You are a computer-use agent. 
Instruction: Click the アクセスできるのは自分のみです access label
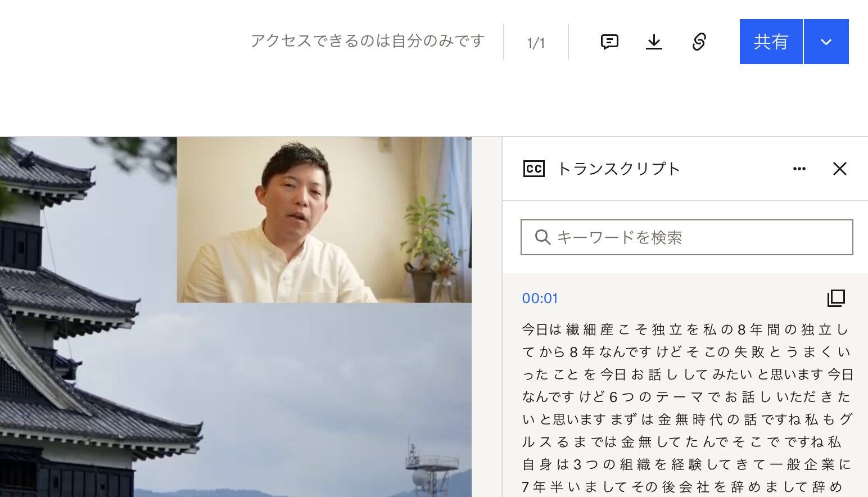[368, 41]
